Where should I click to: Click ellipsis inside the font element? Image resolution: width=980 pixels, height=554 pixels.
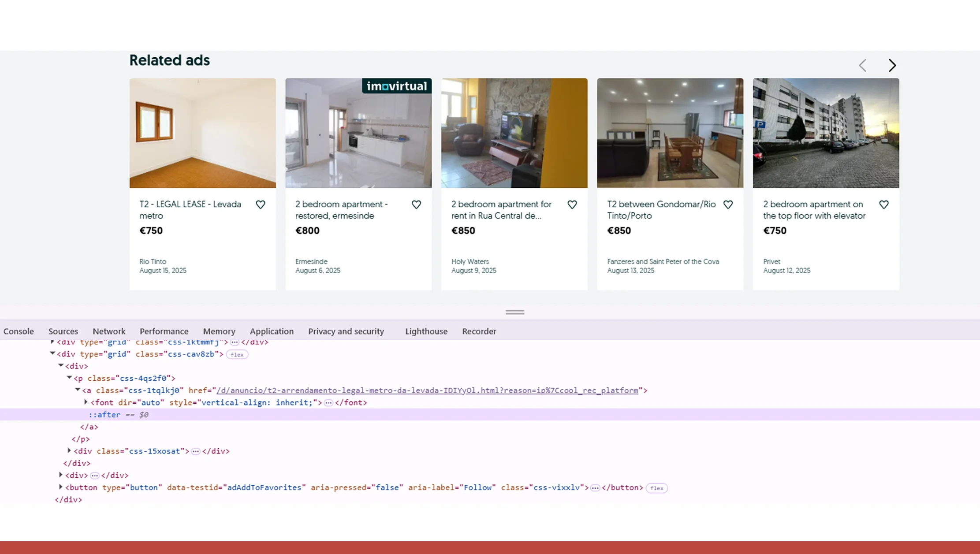pyautogui.click(x=328, y=403)
